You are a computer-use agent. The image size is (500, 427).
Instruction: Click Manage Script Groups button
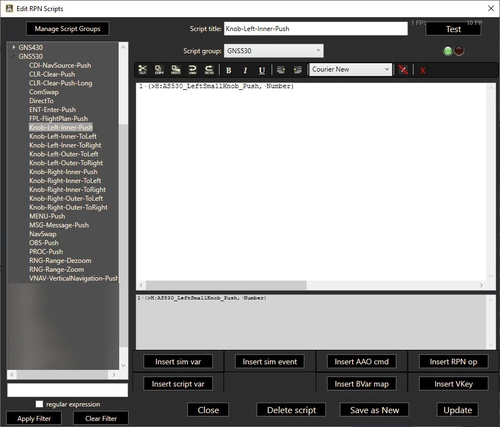tap(67, 29)
